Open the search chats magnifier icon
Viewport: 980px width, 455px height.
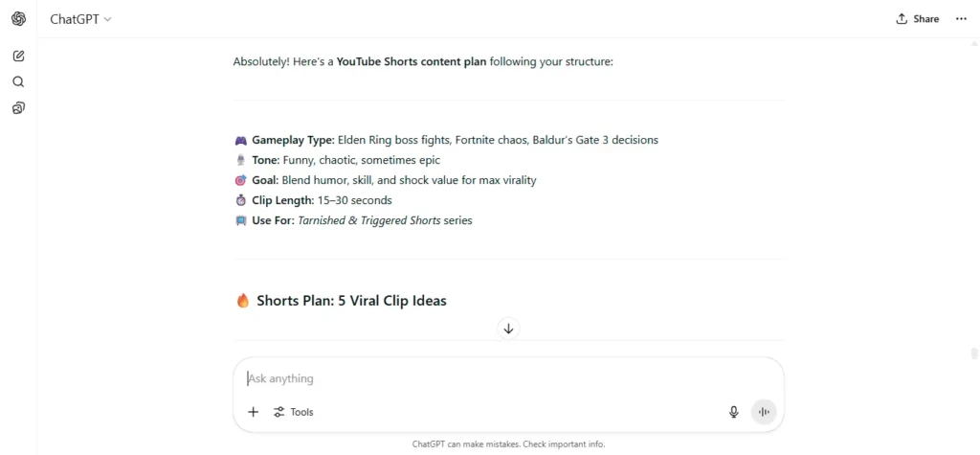pyautogui.click(x=19, y=82)
